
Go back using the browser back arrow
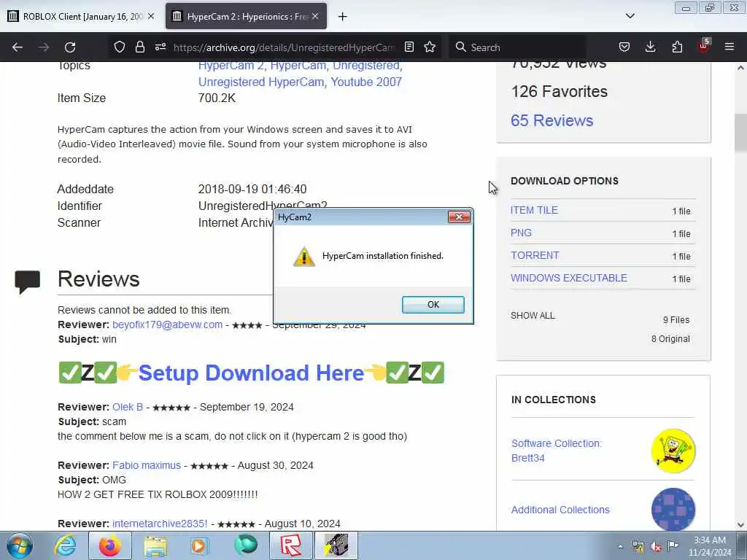click(18, 47)
